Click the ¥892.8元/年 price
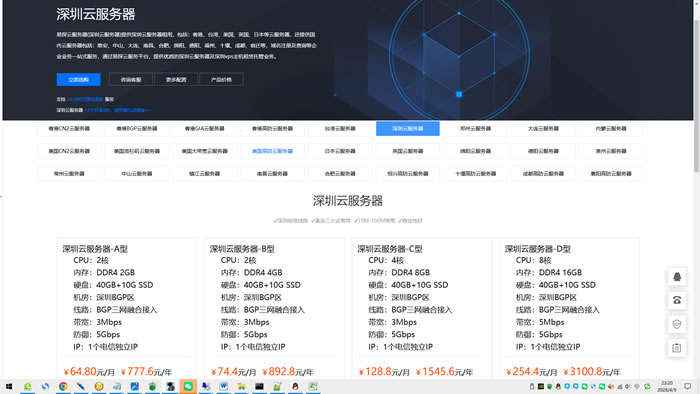Viewport: 700px width, 394px height. click(288, 372)
